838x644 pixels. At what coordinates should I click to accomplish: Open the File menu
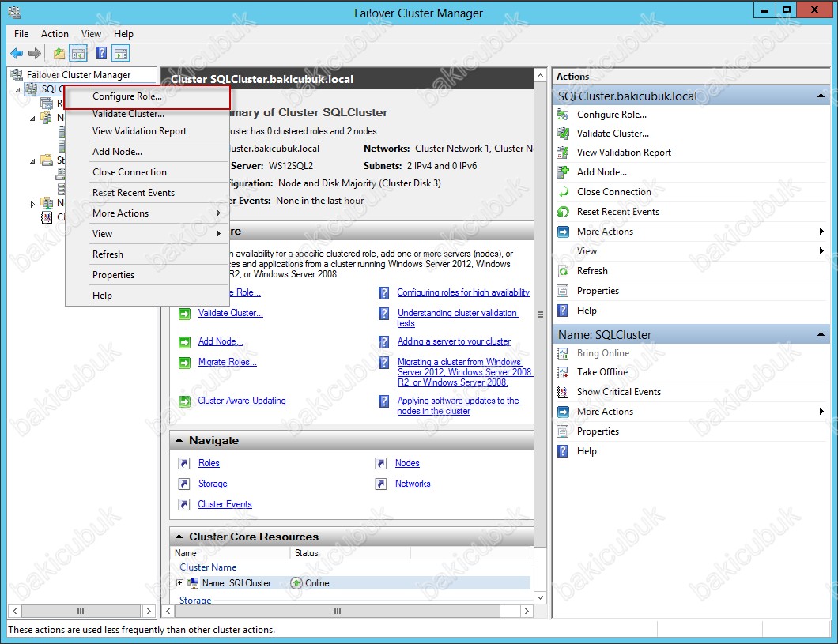[21, 34]
